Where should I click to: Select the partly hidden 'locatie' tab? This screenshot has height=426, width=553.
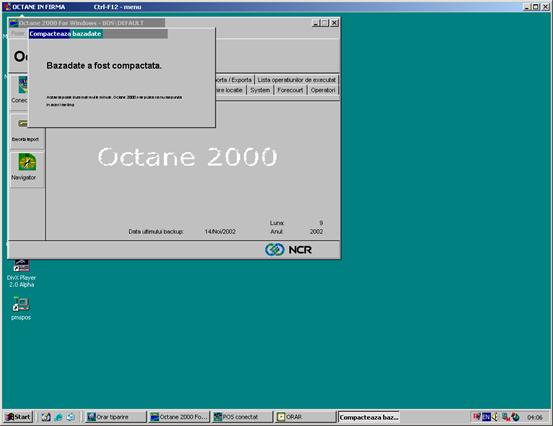(231, 90)
